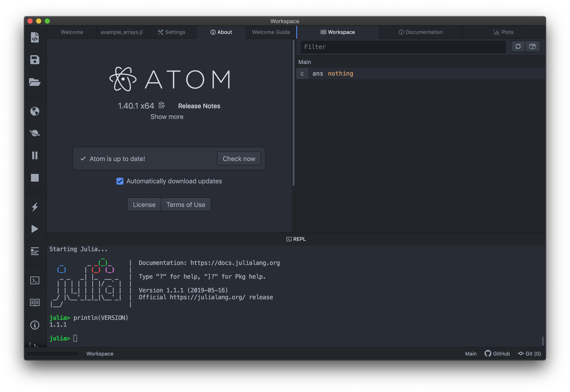The height and width of the screenshot is (392, 570).
Task: Select the Workspace pane tab
Action: [x=338, y=32]
